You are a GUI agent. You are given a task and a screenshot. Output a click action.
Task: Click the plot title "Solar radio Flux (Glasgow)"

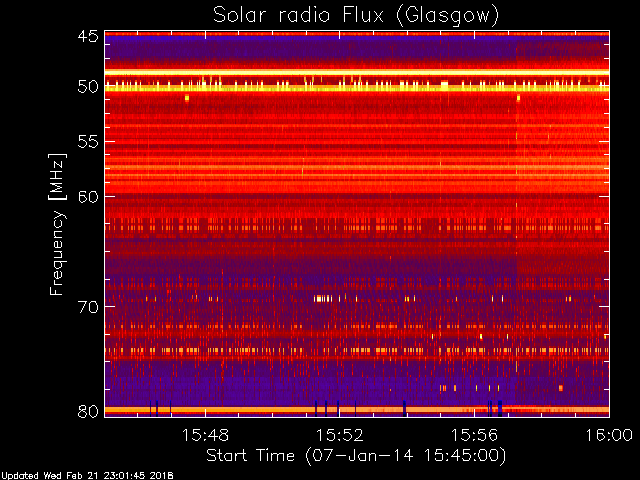[356, 16]
